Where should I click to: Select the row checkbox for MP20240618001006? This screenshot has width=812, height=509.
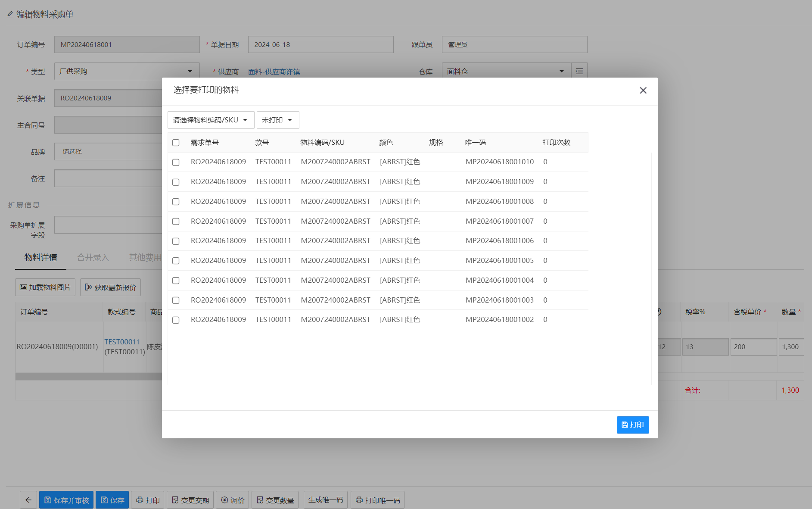176,241
